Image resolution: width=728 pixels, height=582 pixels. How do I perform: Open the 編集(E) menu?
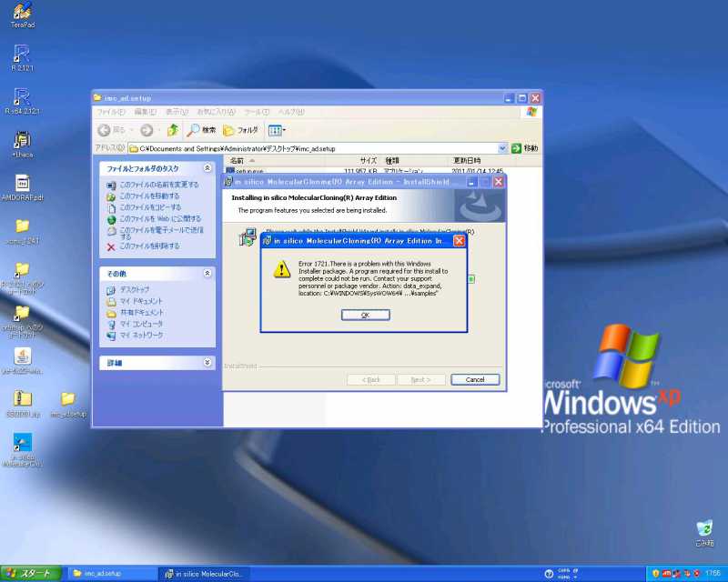tap(146, 112)
